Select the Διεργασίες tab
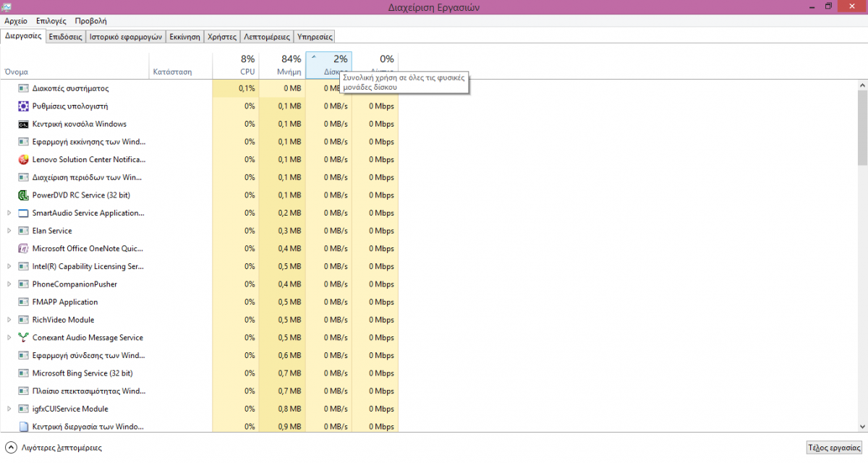868x463 pixels. tap(23, 35)
